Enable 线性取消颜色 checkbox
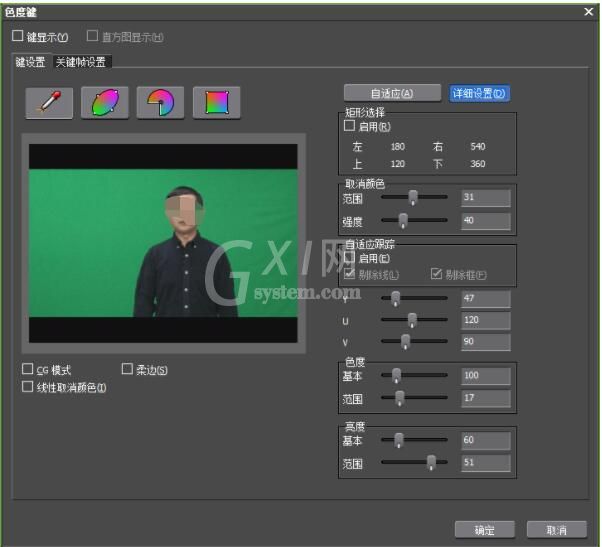602x547 pixels. pos(27,387)
